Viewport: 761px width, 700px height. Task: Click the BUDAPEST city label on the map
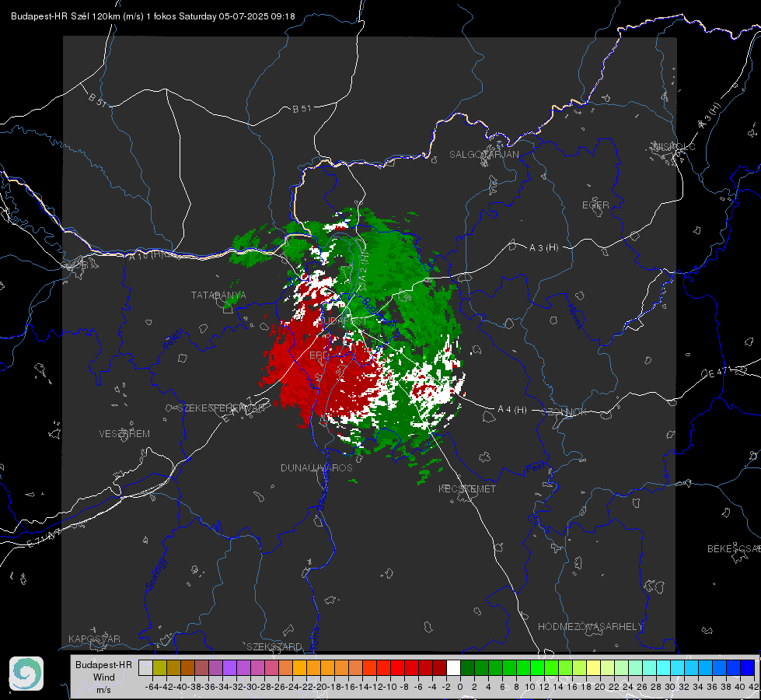coord(343,321)
